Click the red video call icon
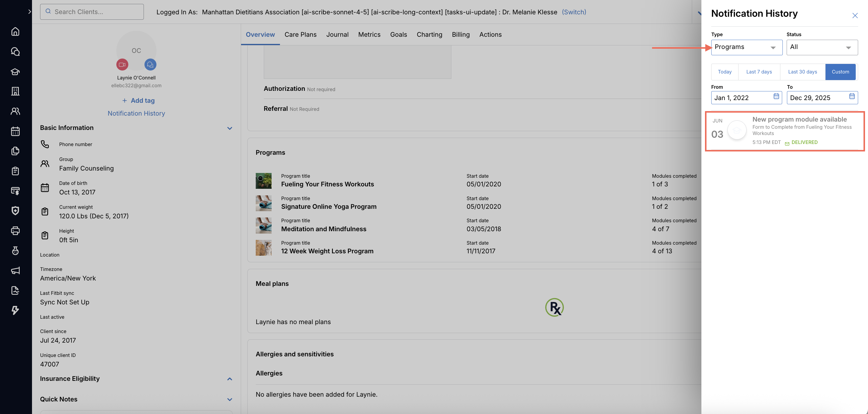Viewport: 868px width, 414px height. tap(122, 65)
